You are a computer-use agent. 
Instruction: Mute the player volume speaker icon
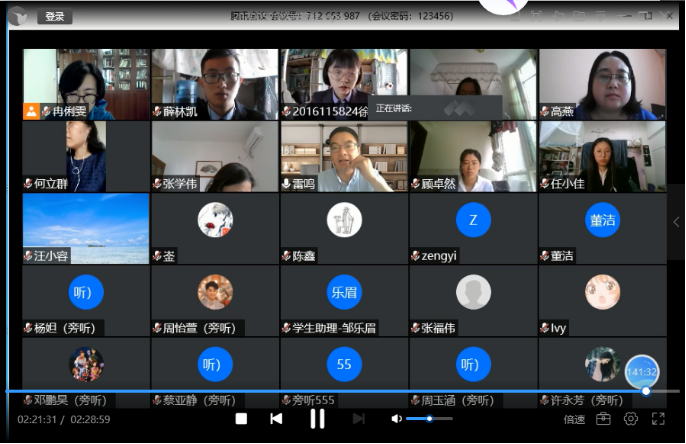point(396,419)
